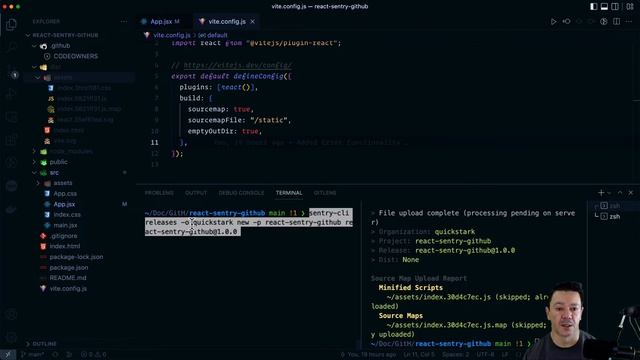
Task: Split the editor to the right
Action: click(616, 21)
